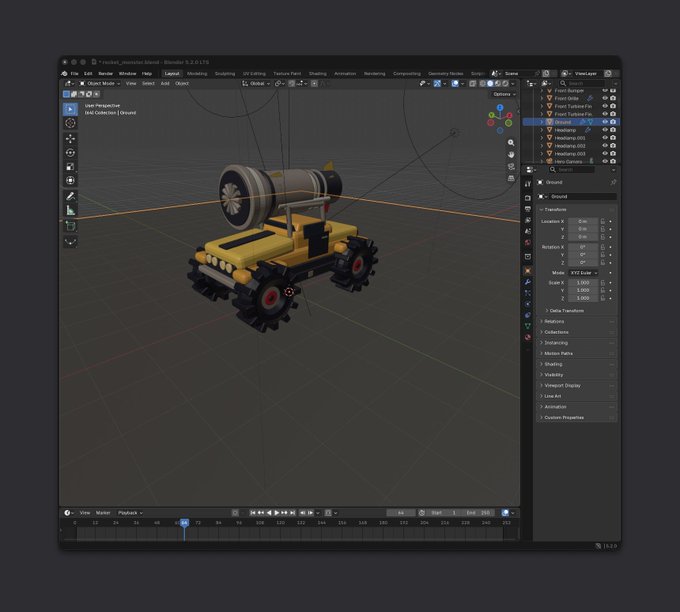Hide Front Bumper with its eye icon
The height and width of the screenshot is (612, 680).
605,91
